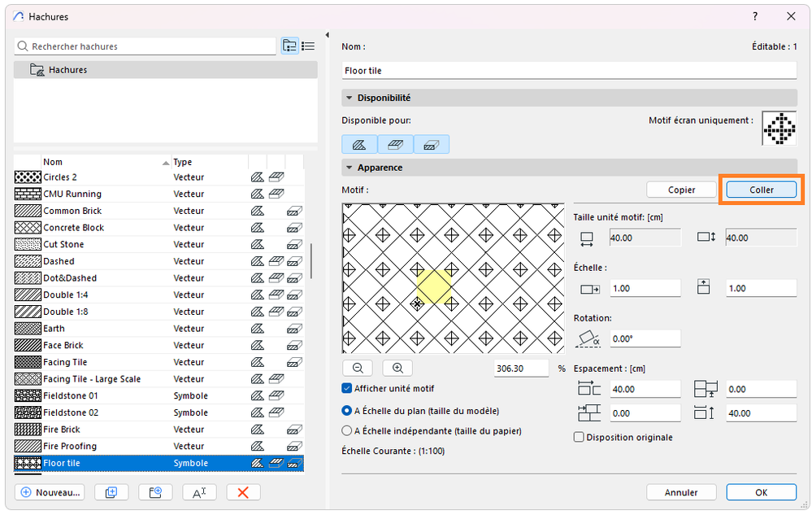Select the Double 1:8 hatch row
This screenshot has height=515, width=812.
(x=159, y=312)
